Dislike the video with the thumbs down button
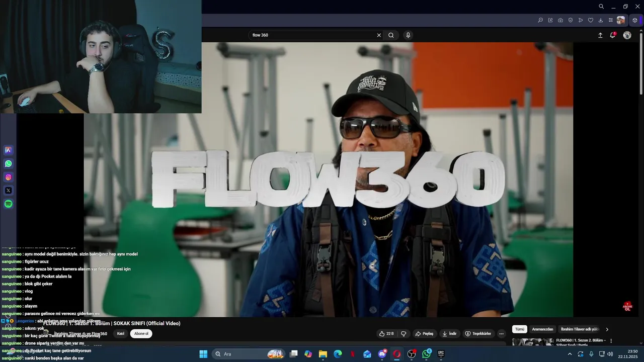This screenshot has height=362, width=644. click(x=404, y=334)
